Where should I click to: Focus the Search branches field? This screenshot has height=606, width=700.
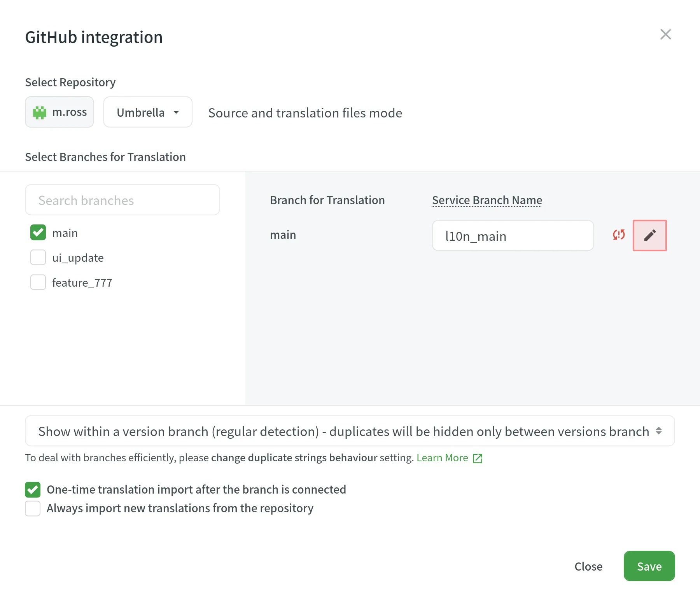pyautogui.click(x=122, y=200)
